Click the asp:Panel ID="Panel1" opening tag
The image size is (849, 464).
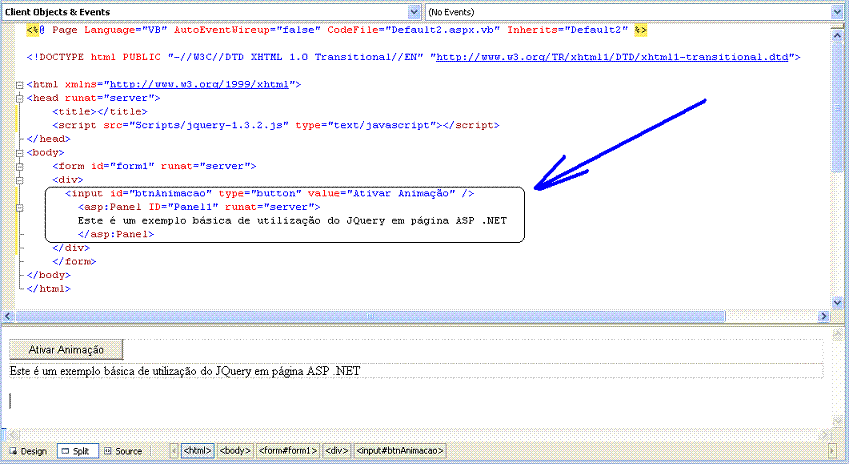click(x=199, y=207)
